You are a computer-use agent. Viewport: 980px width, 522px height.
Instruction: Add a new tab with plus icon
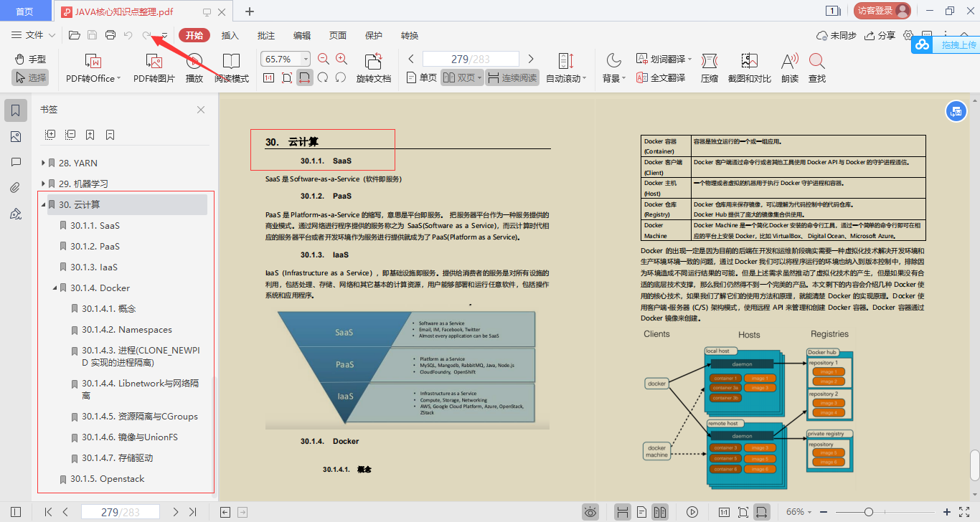[250, 11]
